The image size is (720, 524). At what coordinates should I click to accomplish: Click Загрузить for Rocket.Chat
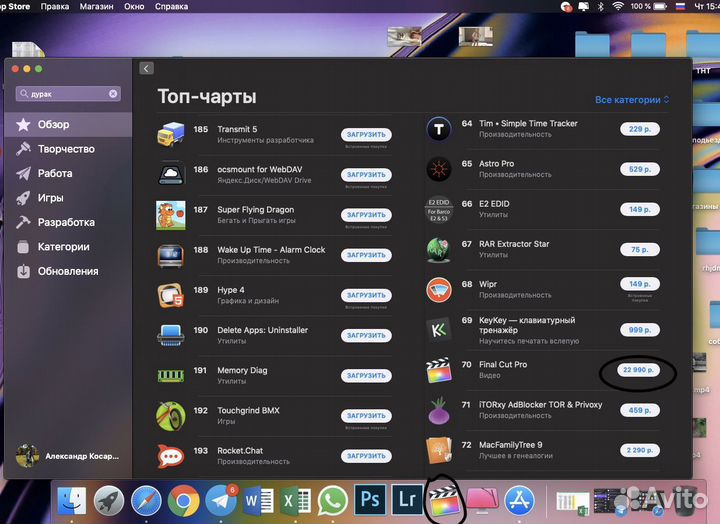tap(366, 456)
